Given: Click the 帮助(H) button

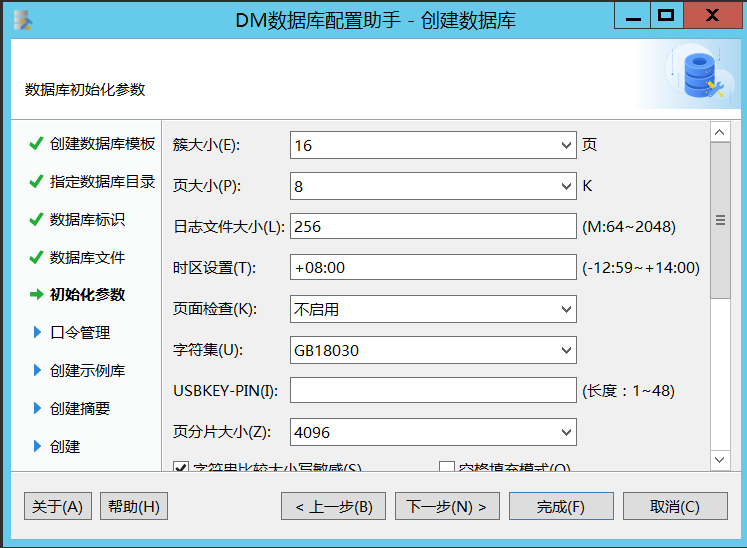Looking at the screenshot, I should click(x=134, y=506).
